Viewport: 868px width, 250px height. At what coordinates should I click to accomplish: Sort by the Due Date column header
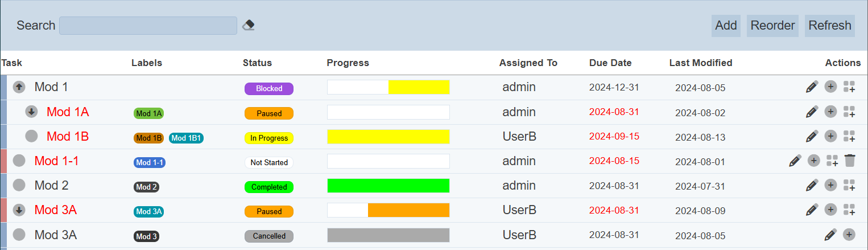click(x=610, y=63)
